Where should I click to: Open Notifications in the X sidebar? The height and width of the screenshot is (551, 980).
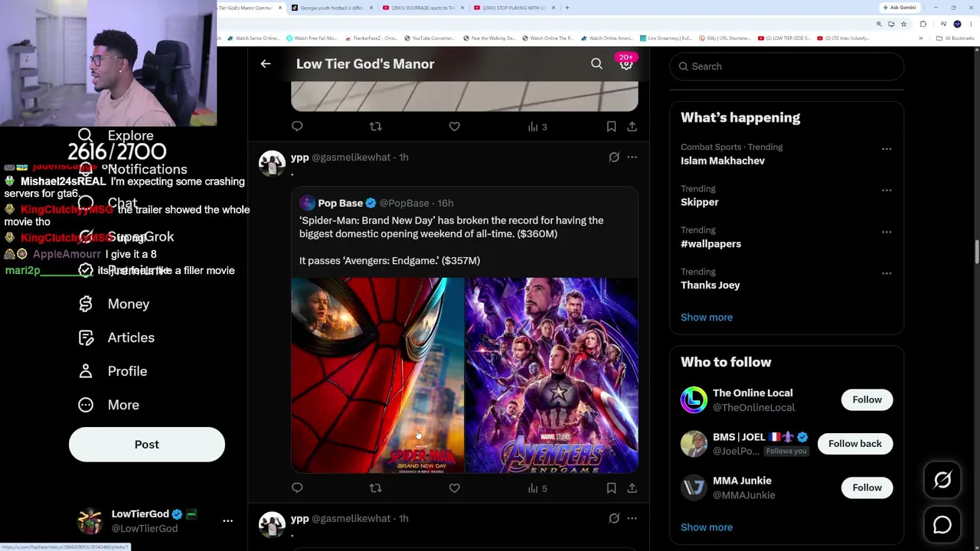133,169
